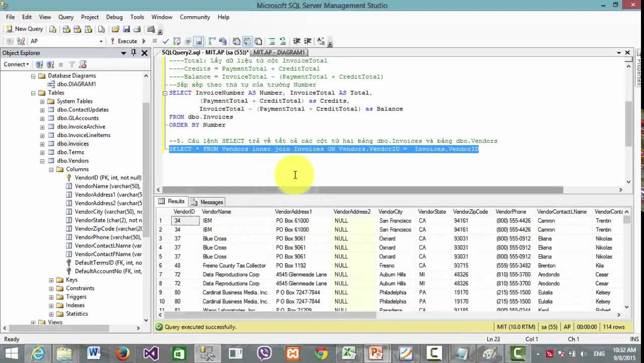644x363 pixels.
Task: Click the Change Connection toolbar icon
Action: (21, 41)
